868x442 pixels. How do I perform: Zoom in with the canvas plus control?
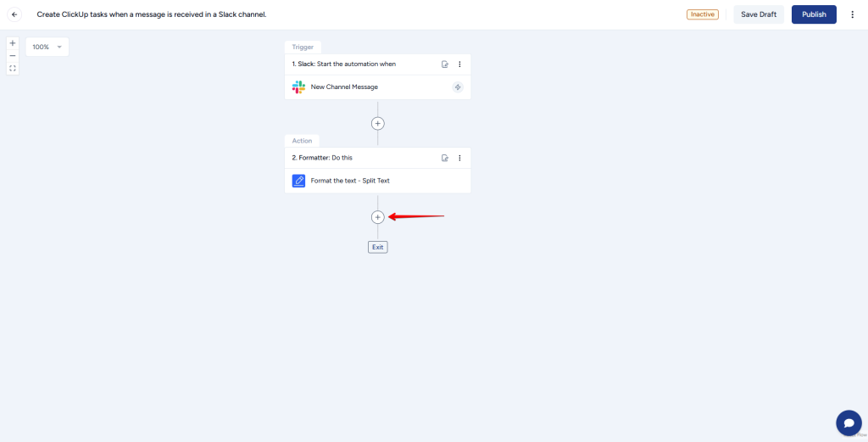coord(13,42)
